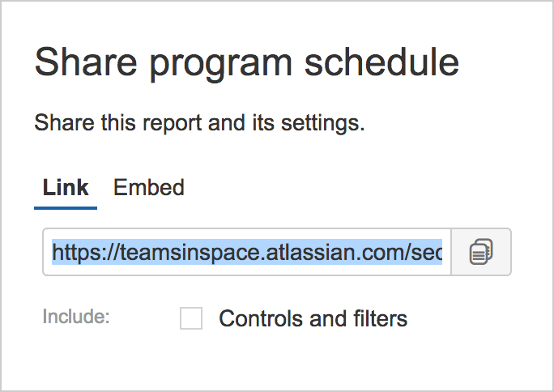Tap the copy-to-clipboard button beside the URL
This screenshot has width=554, height=392.
pos(481,252)
